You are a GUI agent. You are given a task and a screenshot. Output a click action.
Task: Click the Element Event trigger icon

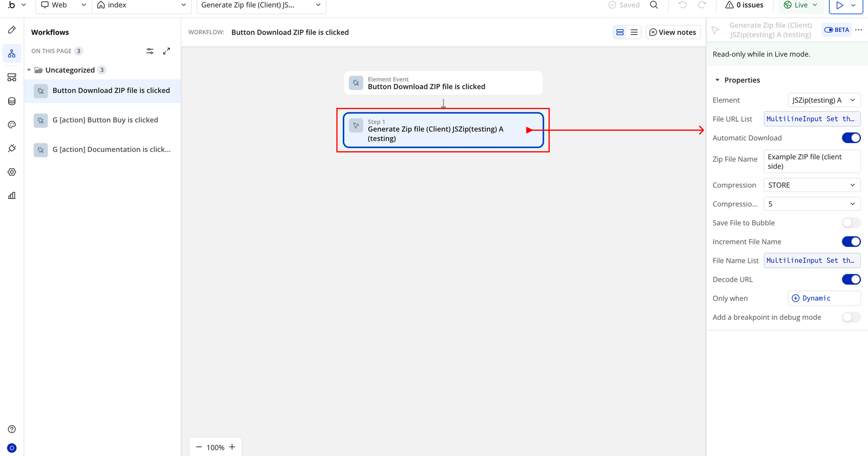coord(356,83)
